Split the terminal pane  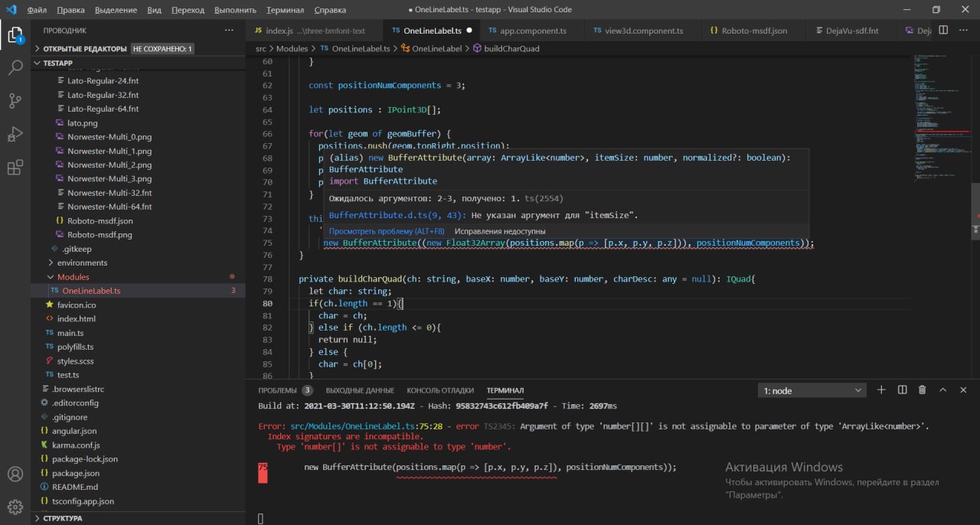pos(902,390)
